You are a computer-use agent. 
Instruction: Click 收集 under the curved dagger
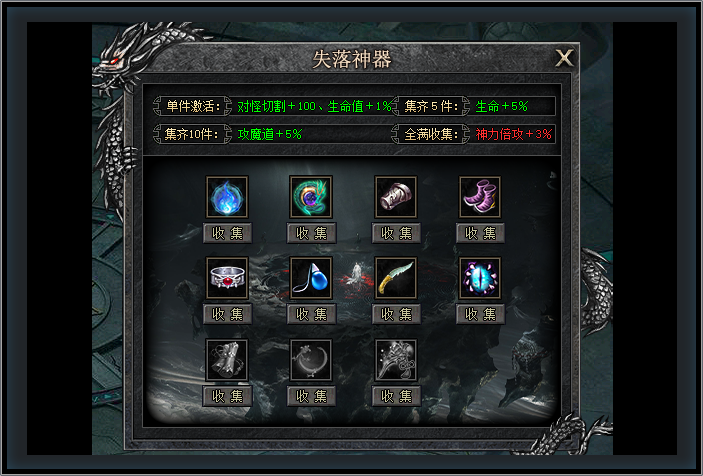click(x=396, y=314)
